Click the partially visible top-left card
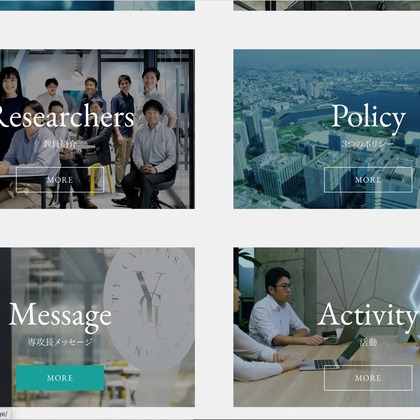This screenshot has width=420, height=420. (x=97, y=5)
